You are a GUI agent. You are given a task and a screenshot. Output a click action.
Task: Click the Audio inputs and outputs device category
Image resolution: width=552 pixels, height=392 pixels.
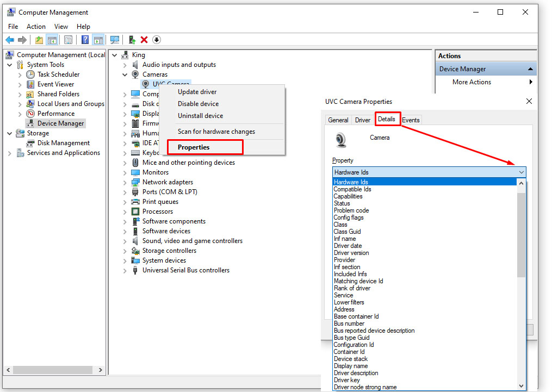click(x=179, y=65)
